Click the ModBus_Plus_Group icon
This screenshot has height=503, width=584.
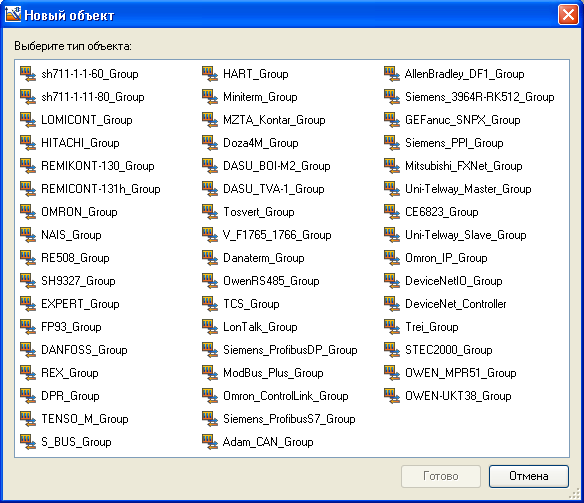210,373
